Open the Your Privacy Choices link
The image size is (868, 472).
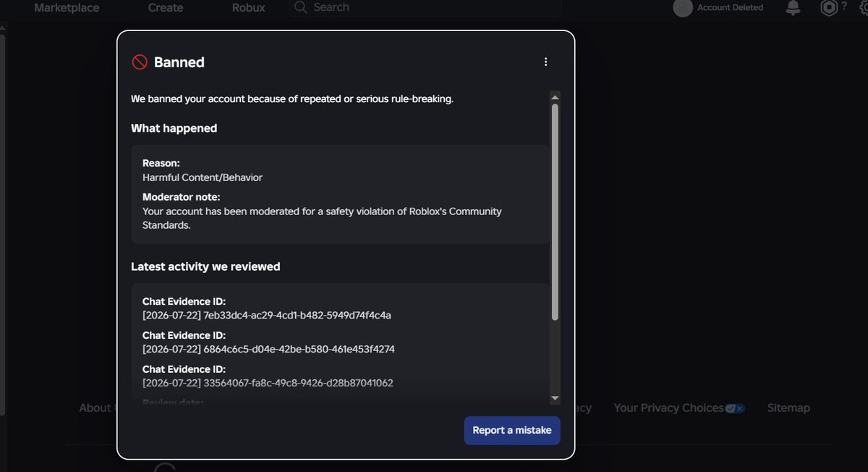(x=668, y=408)
